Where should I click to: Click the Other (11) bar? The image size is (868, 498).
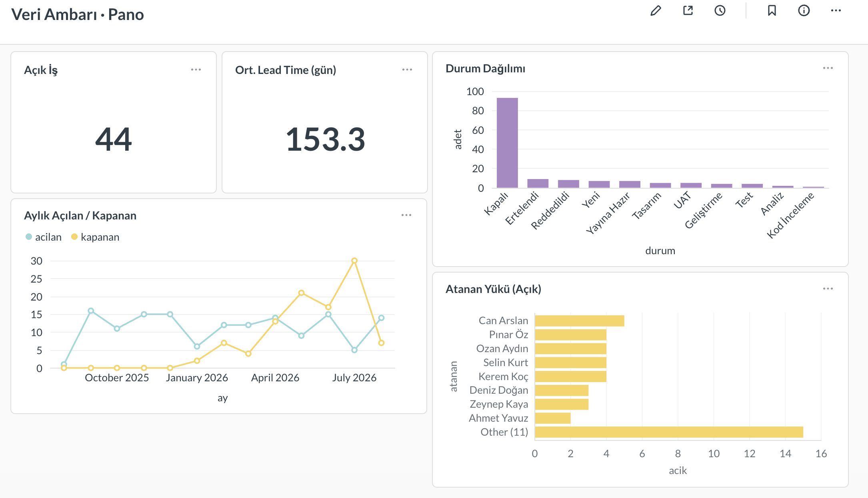tap(669, 432)
